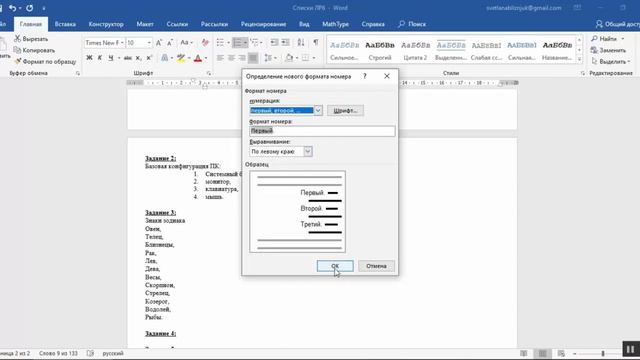Adjust the zoom slider in status bar

(x=603, y=353)
